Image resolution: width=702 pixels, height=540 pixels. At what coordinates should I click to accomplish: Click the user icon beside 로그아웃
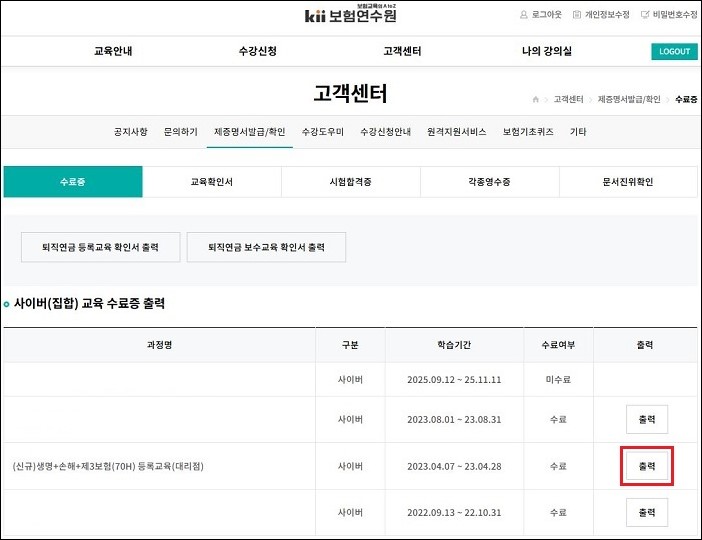523,15
